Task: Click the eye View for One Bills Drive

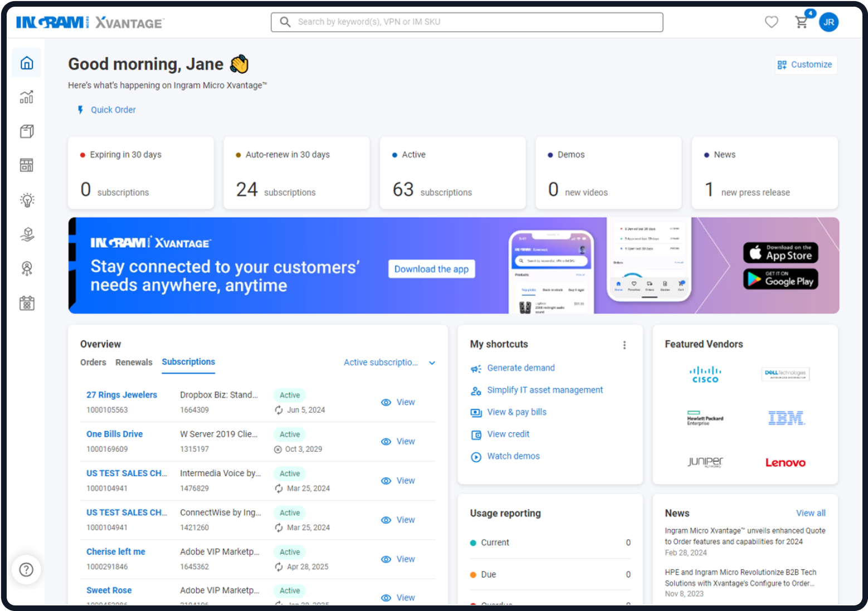Action: [x=398, y=441]
